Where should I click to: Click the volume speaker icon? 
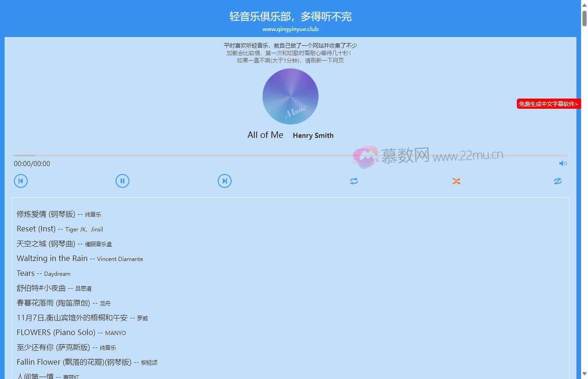point(563,163)
